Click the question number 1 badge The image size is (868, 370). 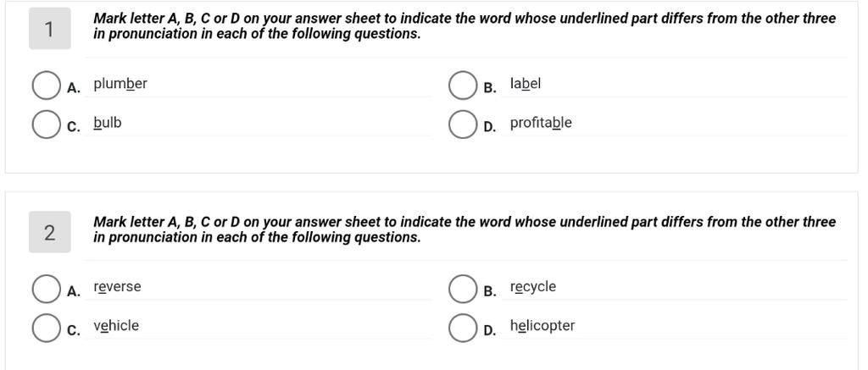[x=49, y=30]
